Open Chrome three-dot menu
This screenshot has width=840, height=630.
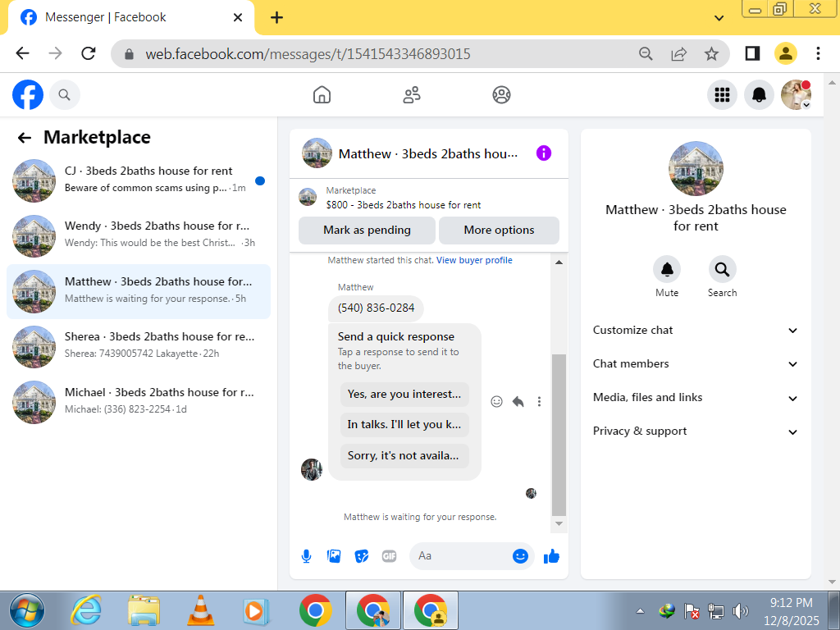click(x=818, y=53)
